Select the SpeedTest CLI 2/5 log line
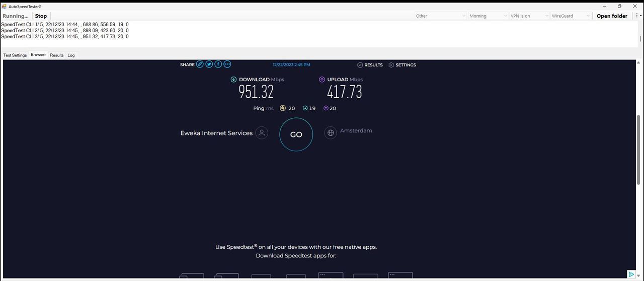Screen dimensions: 644x281 pyautogui.click(x=64, y=30)
